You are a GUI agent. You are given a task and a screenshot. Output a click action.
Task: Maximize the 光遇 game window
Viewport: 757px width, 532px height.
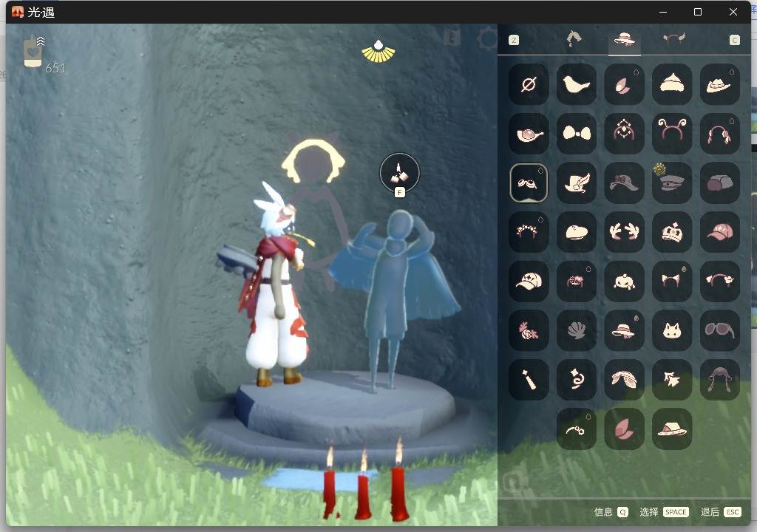point(698,12)
